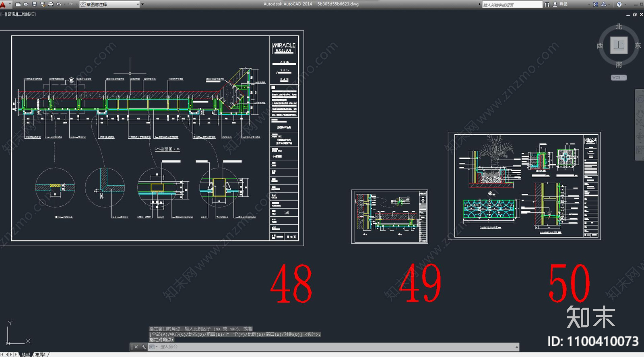Expand the InfoCenter search arrow
Image resolution: width=644 pixels, height=357 pixels.
click(479, 4)
